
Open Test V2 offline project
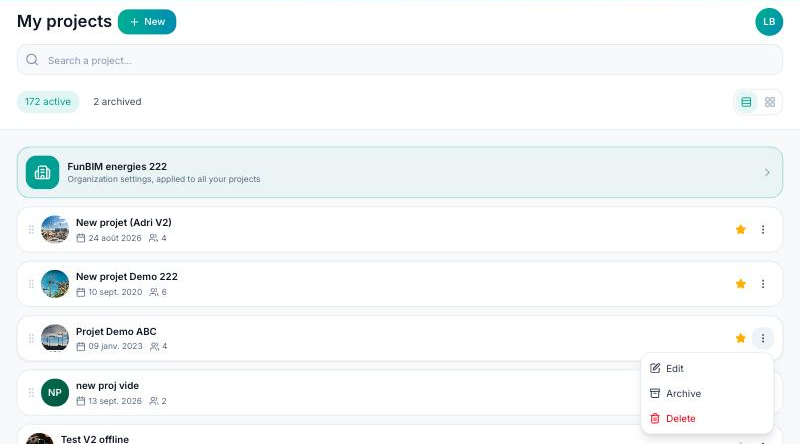(95, 439)
